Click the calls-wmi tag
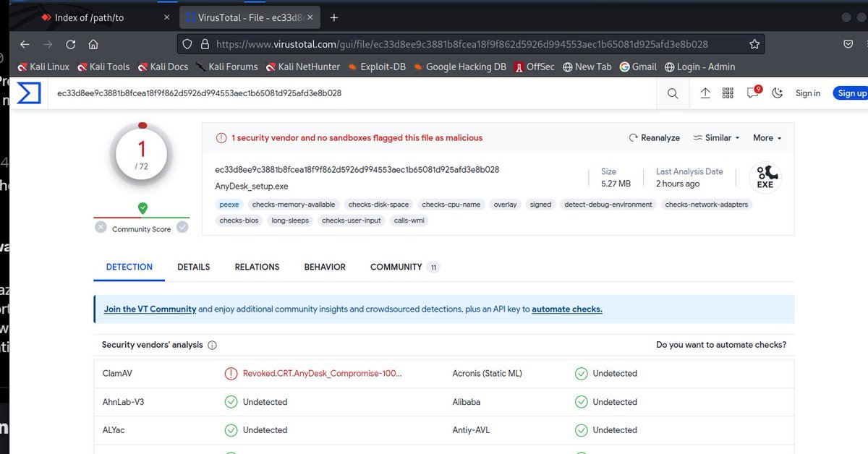This screenshot has height=454, width=868. click(x=410, y=220)
